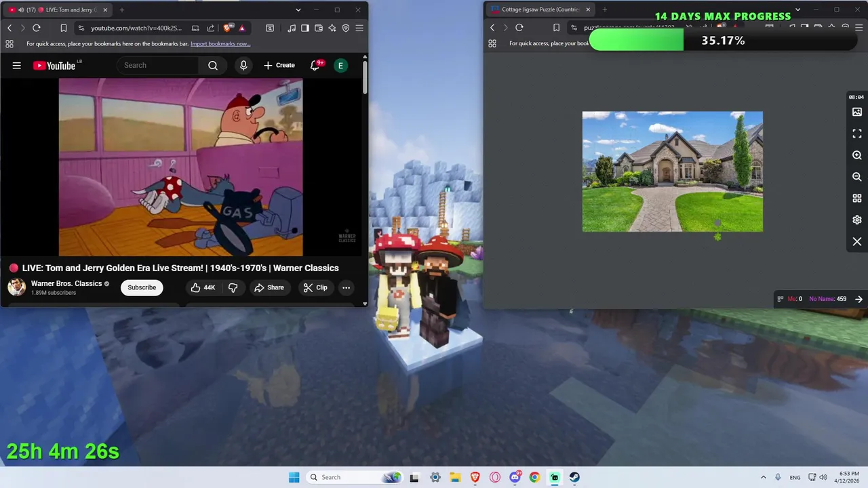Screen dimensions: 868x488
Task: Go back in the YouTube window
Action: (x=9, y=28)
